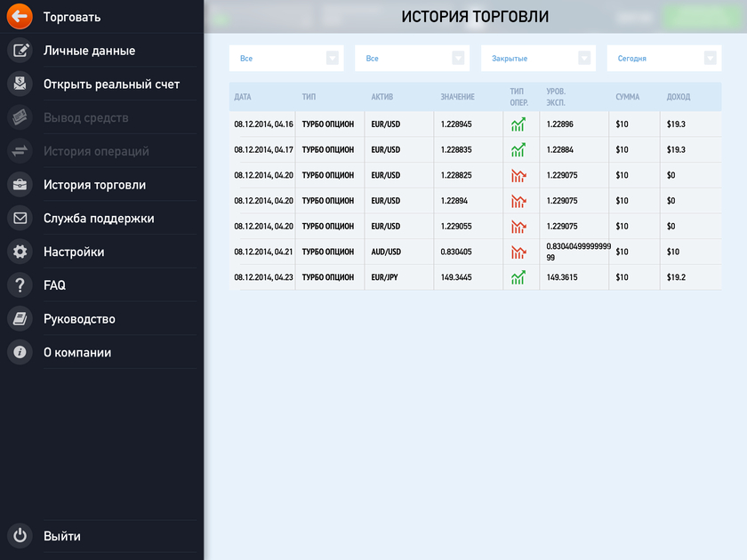Click income '$19.2' cell

coord(676,277)
